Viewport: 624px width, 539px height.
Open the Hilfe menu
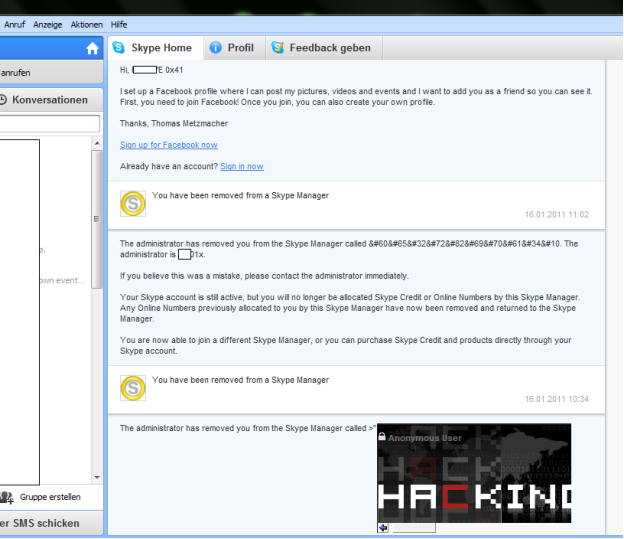[119, 25]
